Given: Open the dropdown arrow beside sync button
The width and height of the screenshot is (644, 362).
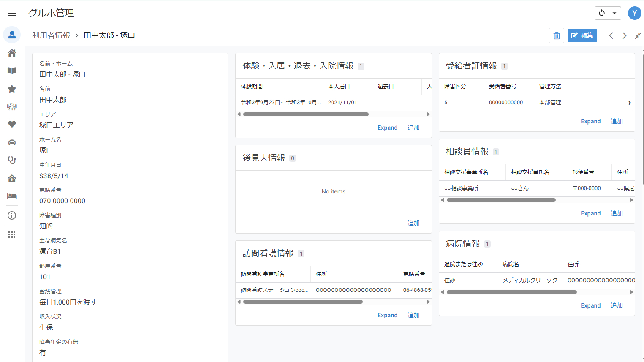Looking at the screenshot, I should tap(614, 13).
